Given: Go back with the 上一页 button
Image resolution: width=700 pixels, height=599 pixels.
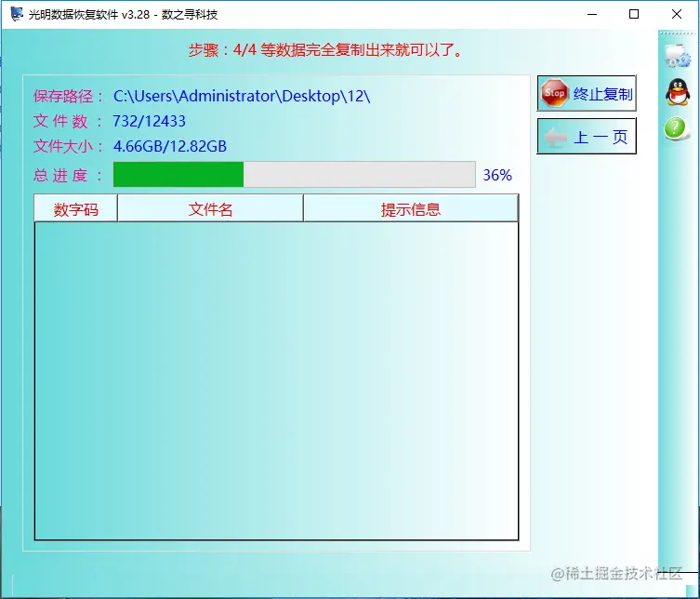Looking at the screenshot, I should (x=587, y=136).
